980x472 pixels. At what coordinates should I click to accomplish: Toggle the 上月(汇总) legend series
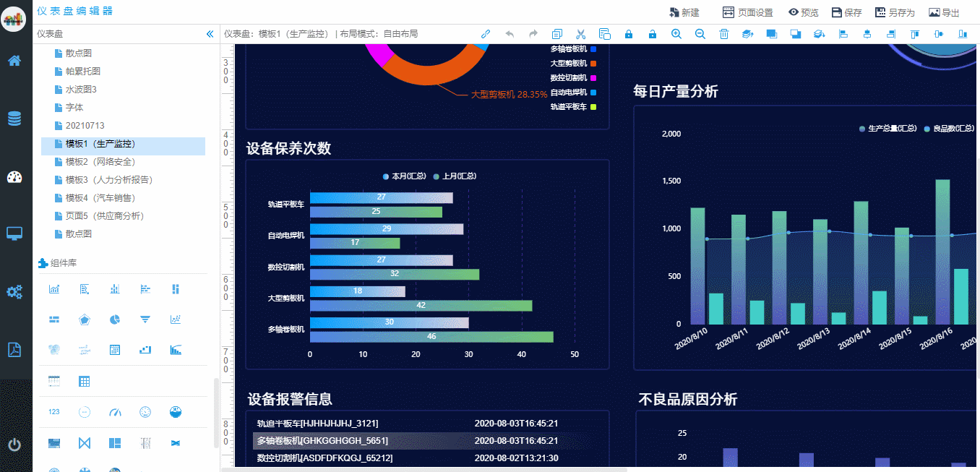click(455, 176)
